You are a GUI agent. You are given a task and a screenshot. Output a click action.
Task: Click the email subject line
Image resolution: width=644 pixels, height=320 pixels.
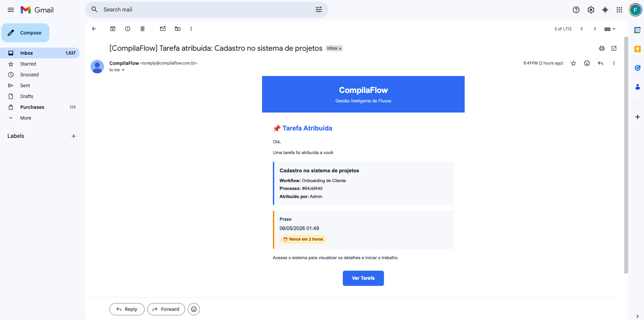[216, 48]
